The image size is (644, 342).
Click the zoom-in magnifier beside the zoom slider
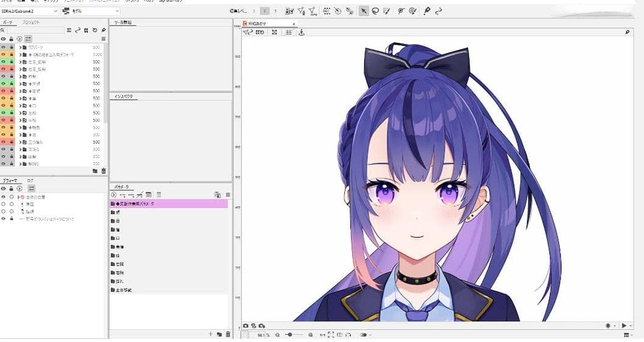[x=311, y=335]
